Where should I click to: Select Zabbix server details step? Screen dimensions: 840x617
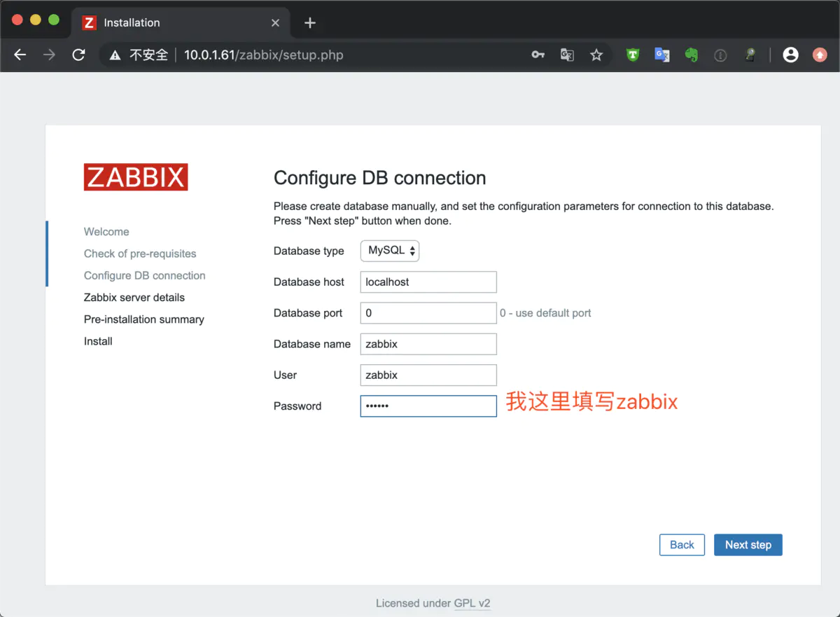pos(134,297)
